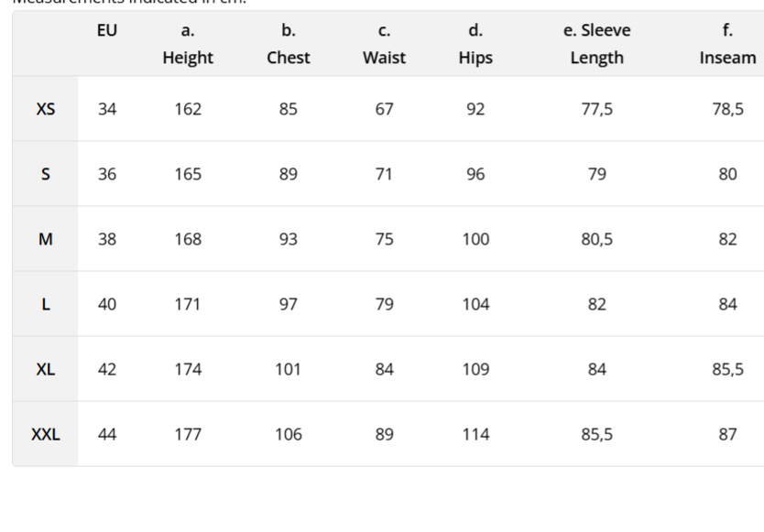Select the L size row header
This screenshot has height=532, width=764.
(x=45, y=304)
